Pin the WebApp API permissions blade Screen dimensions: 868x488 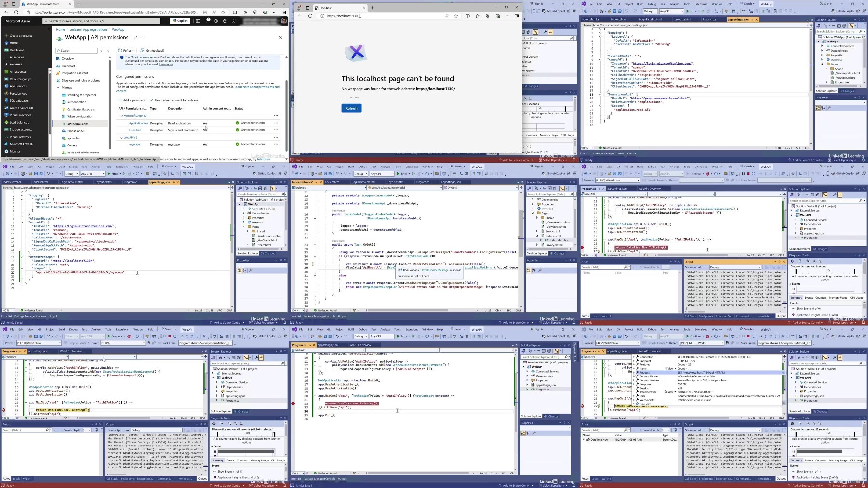coord(136,37)
